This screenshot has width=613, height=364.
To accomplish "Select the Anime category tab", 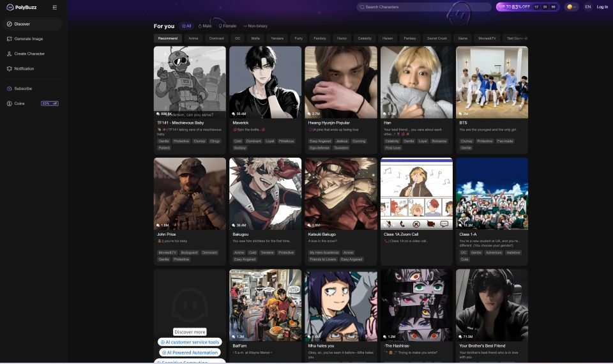I will [193, 38].
